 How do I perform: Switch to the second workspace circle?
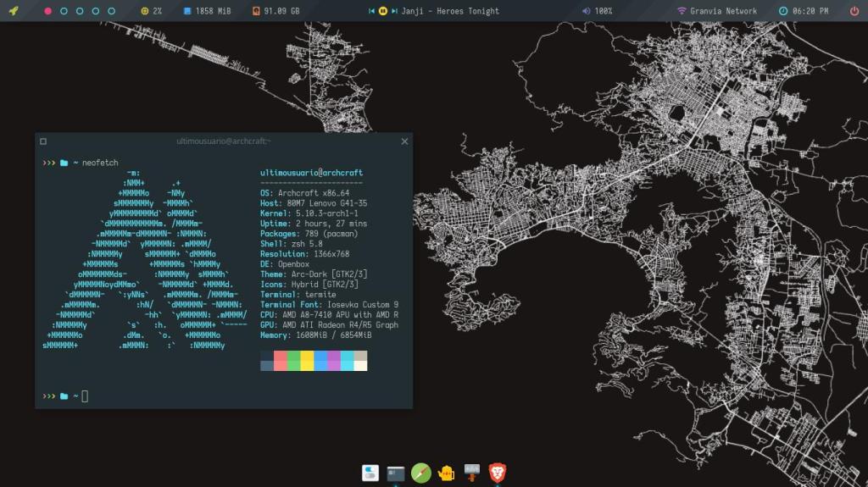coord(64,11)
